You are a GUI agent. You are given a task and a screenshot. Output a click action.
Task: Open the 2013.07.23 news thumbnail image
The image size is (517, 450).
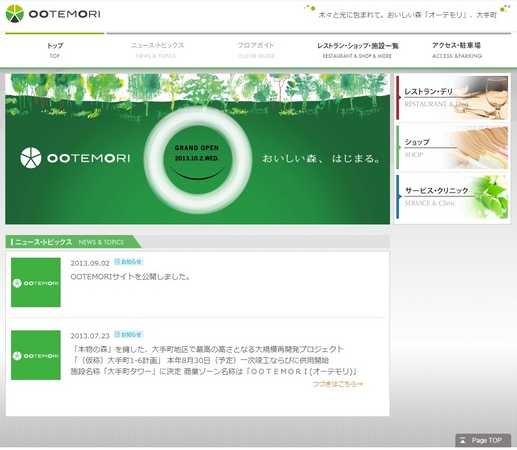36,355
